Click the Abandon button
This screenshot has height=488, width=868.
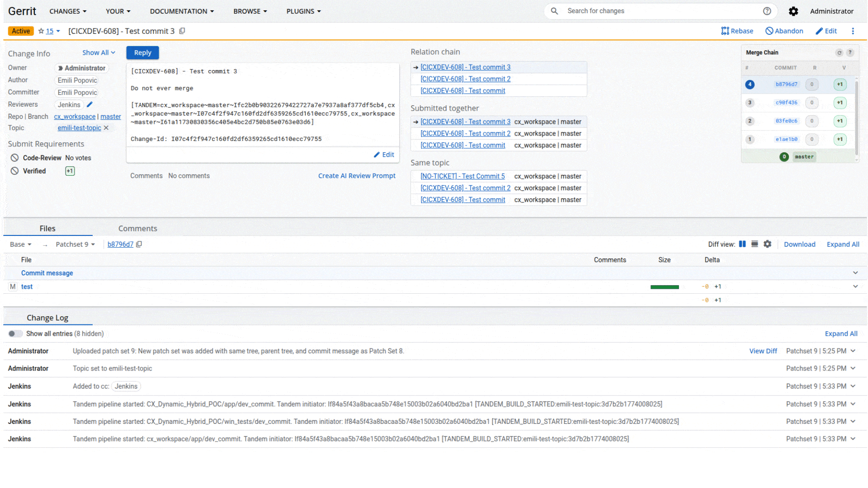tap(784, 31)
